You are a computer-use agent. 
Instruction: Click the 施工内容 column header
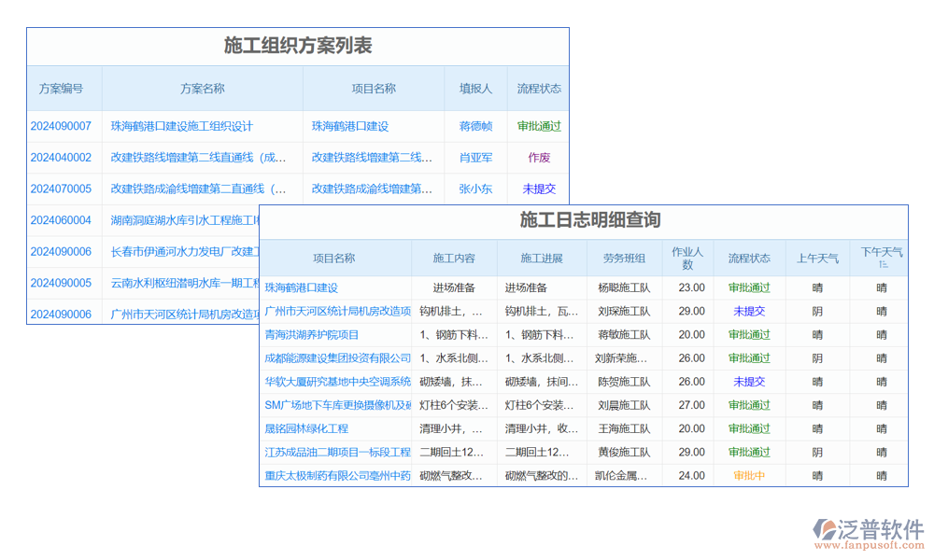(454, 259)
